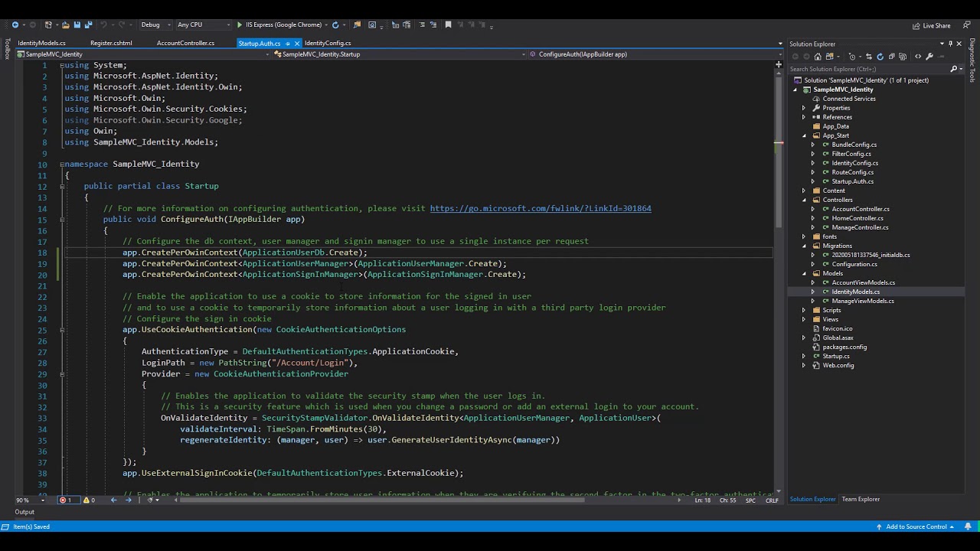This screenshot has height=551, width=980.
Task: Switch to IdentityConfig.cs editor tab
Action: [x=328, y=43]
